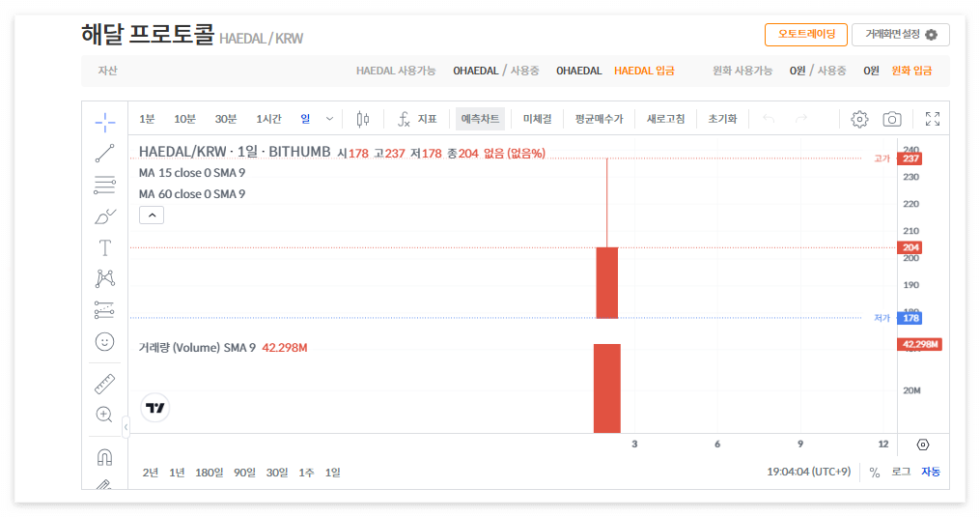Click the red price candle body
980x517 pixels.
(x=607, y=283)
